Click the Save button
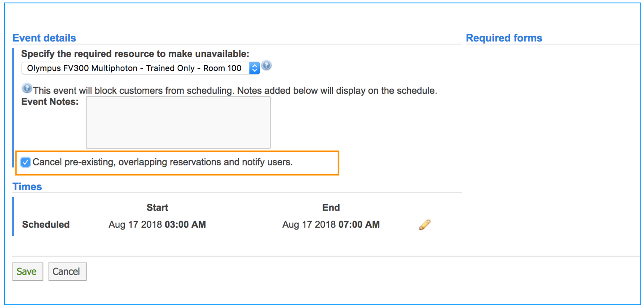The image size is (644, 308). [27, 272]
